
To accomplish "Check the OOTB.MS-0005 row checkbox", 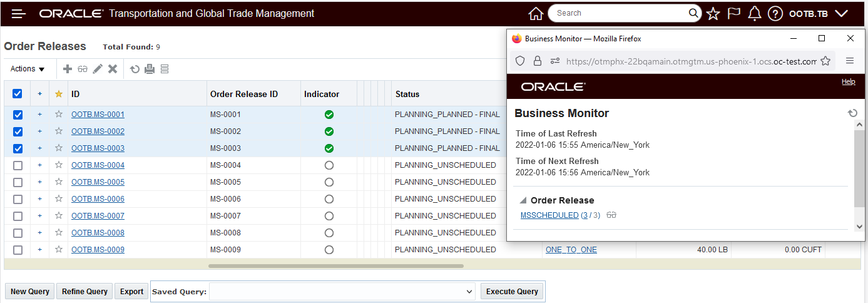I will click(18, 182).
